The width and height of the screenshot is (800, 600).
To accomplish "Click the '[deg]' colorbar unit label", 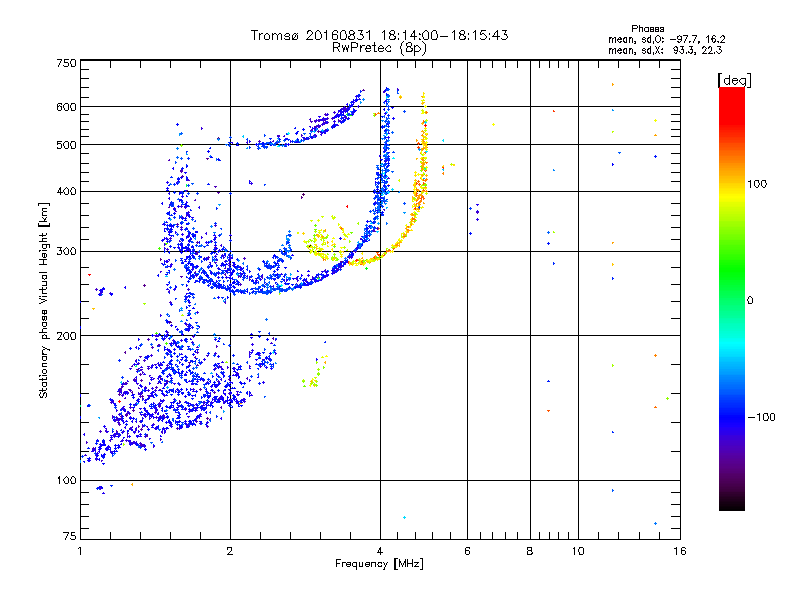I will coord(734,81).
